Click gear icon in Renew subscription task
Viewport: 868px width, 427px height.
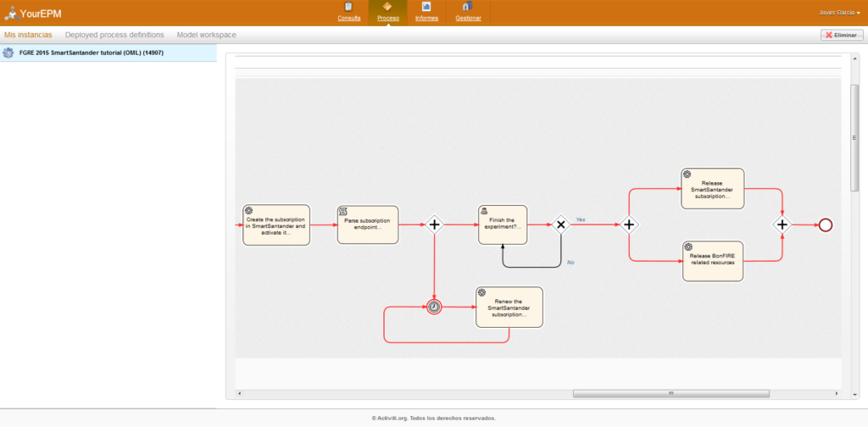(x=481, y=292)
